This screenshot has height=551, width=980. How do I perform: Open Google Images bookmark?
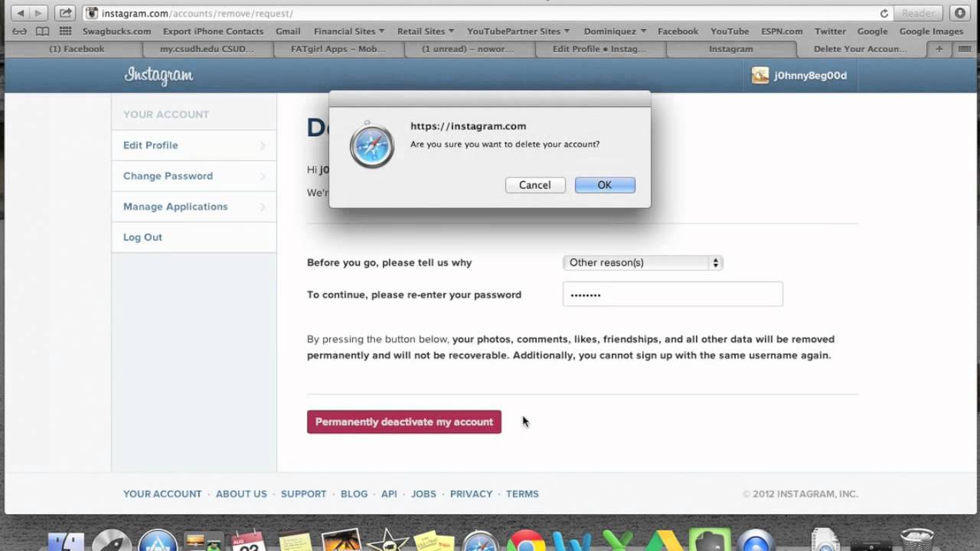pos(931,31)
